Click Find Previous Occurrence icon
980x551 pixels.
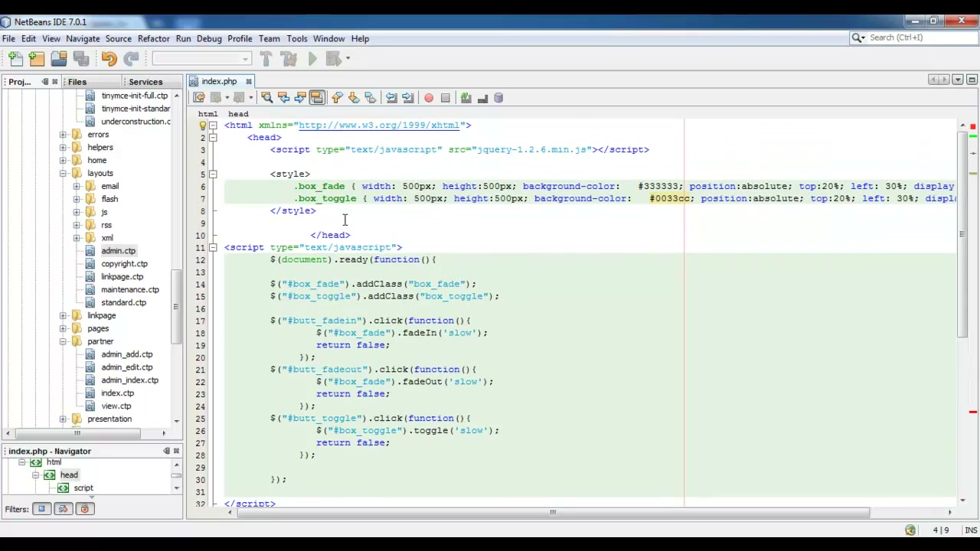pos(283,97)
